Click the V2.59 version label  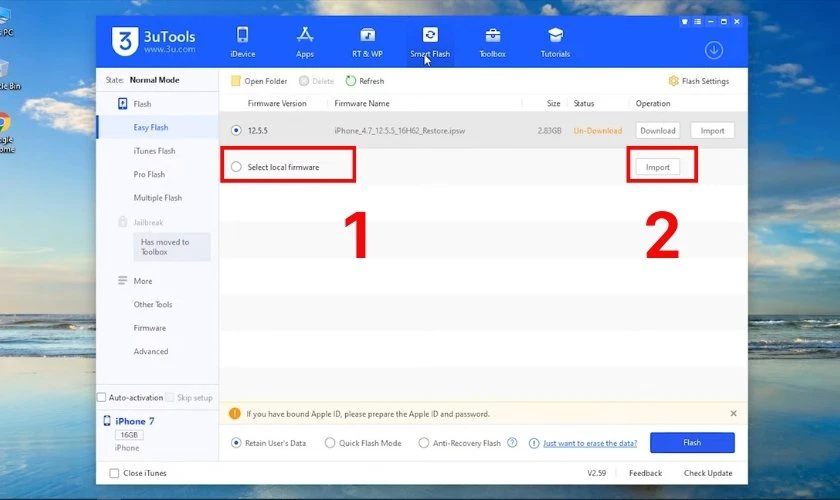coord(596,473)
